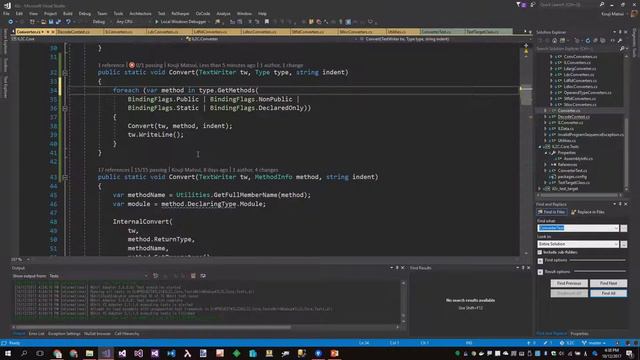Click the Clear All icon in Output panel

pyautogui.click(x=193, y=276)
